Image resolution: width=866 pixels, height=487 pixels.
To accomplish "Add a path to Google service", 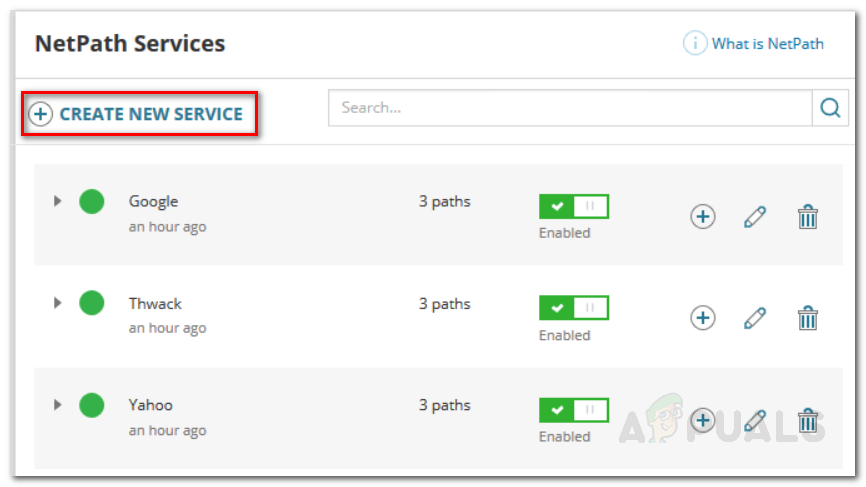I will (x=703, y=216).
